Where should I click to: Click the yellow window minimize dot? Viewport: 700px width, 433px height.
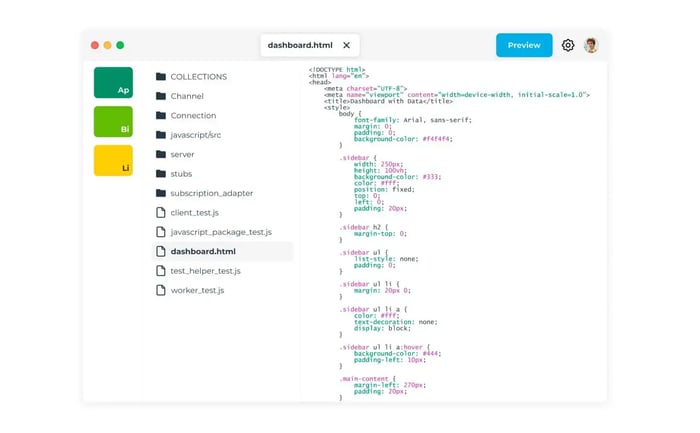(x=107, y=45)
